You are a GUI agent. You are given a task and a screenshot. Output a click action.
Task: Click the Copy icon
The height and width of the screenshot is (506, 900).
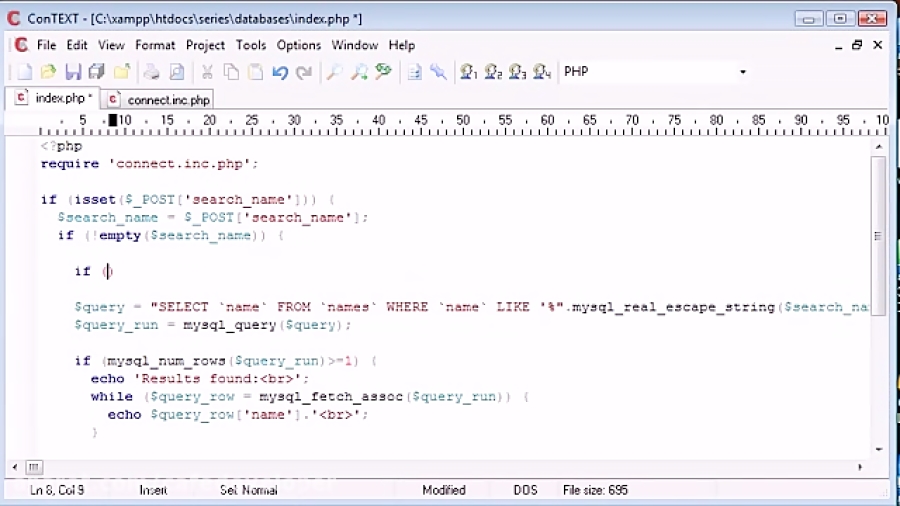(x=231, y=72)
